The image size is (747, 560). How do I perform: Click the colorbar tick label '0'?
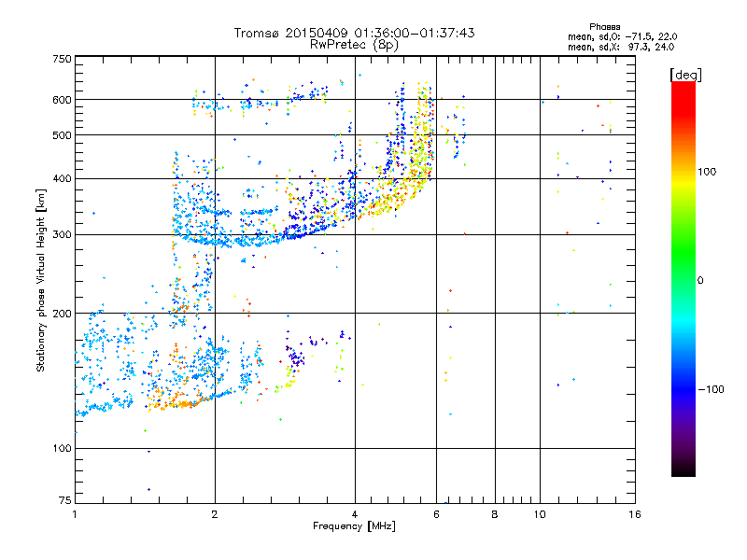tap(700, 281)
